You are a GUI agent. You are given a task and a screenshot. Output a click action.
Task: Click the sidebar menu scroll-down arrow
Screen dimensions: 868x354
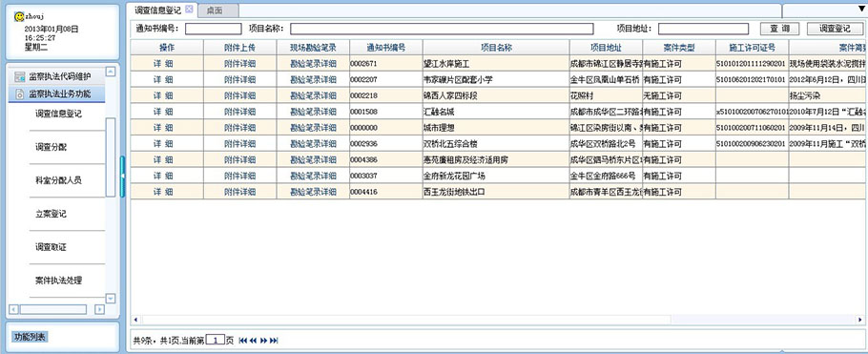coord(110,299)
